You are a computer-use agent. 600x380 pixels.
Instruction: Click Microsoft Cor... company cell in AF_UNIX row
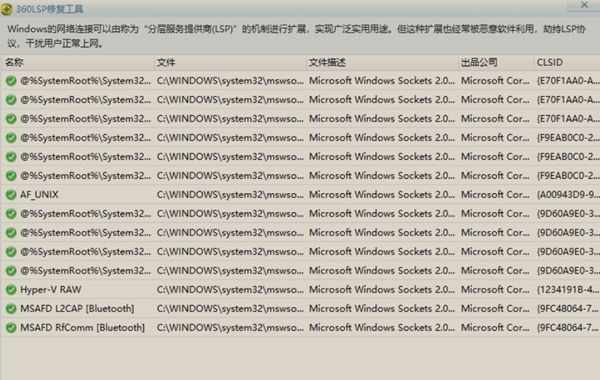pyautogui.click(x=495, y=195)
